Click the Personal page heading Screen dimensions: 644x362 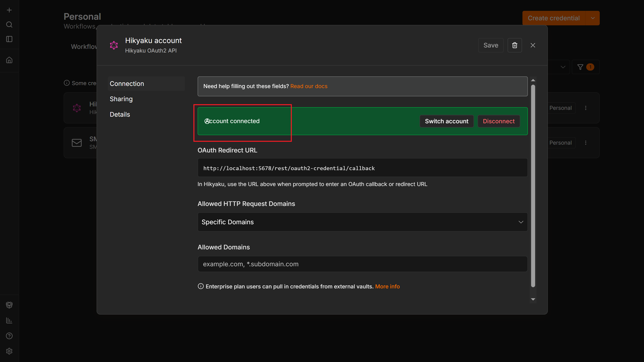coord(82,17)
